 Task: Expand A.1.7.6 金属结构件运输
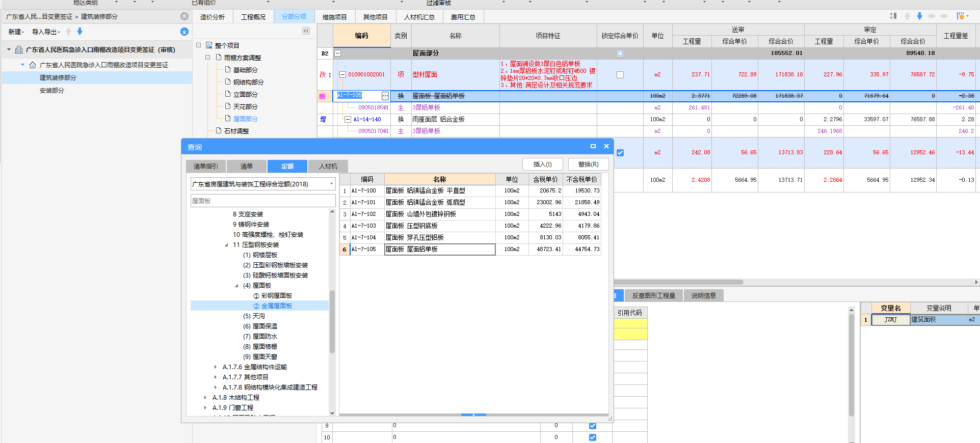[216, 367]
